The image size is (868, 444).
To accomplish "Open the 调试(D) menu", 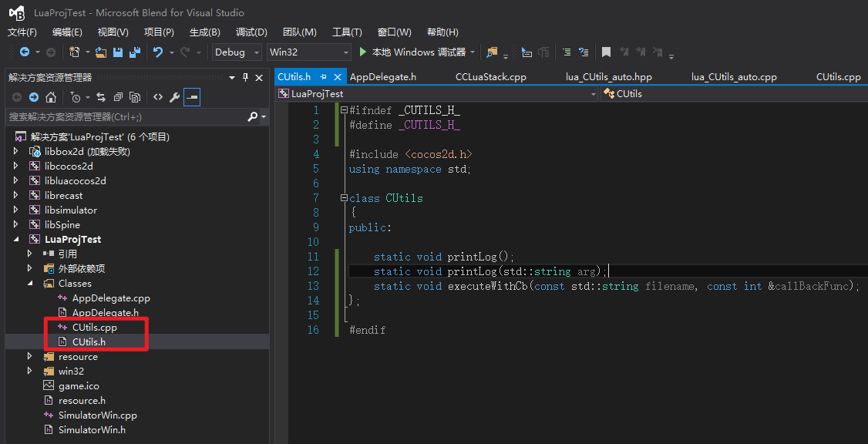I will pyautogui.click(x=251, y=32).
